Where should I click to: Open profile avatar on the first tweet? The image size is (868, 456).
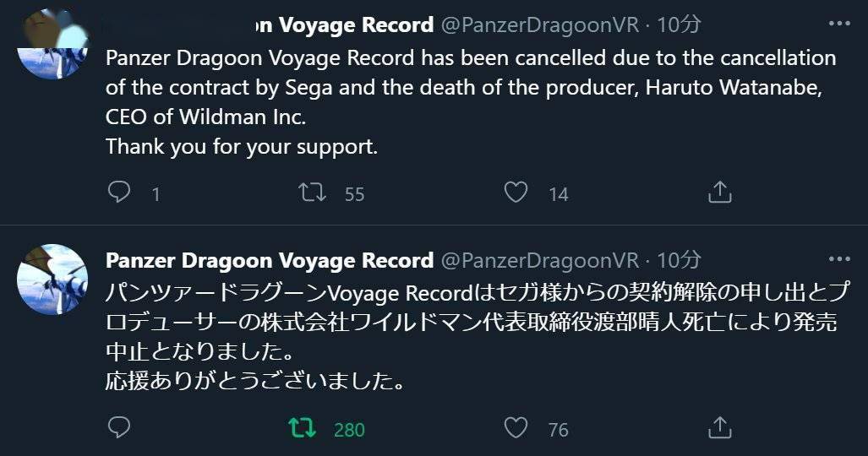[53, 46]
